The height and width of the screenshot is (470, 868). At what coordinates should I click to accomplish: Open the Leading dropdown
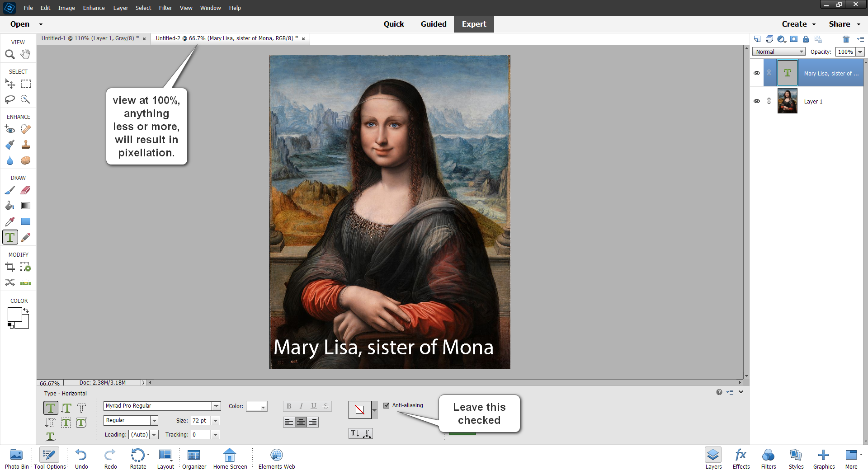(x=154, y=435)
